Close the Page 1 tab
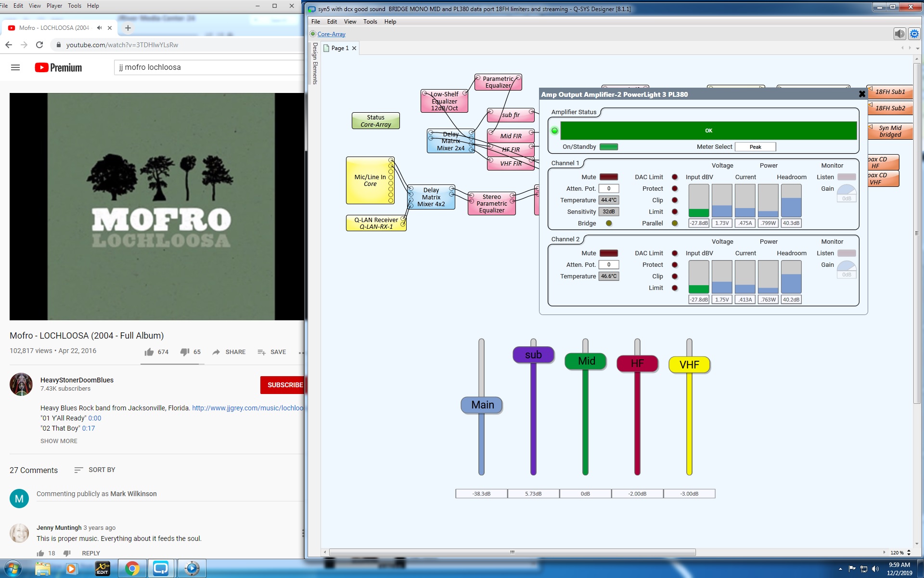924x578 pixels. (354, 48)
